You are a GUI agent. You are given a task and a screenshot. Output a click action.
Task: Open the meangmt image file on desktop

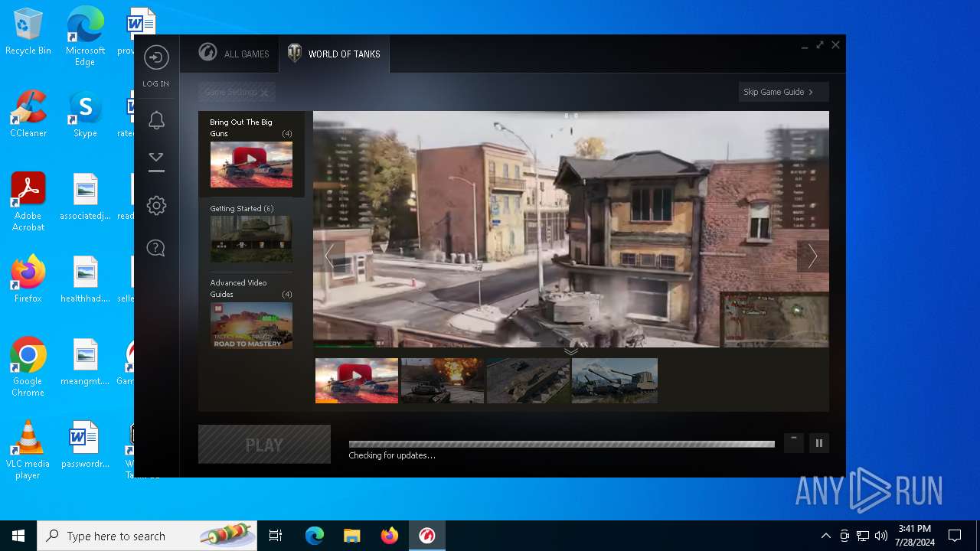point(85,362)
